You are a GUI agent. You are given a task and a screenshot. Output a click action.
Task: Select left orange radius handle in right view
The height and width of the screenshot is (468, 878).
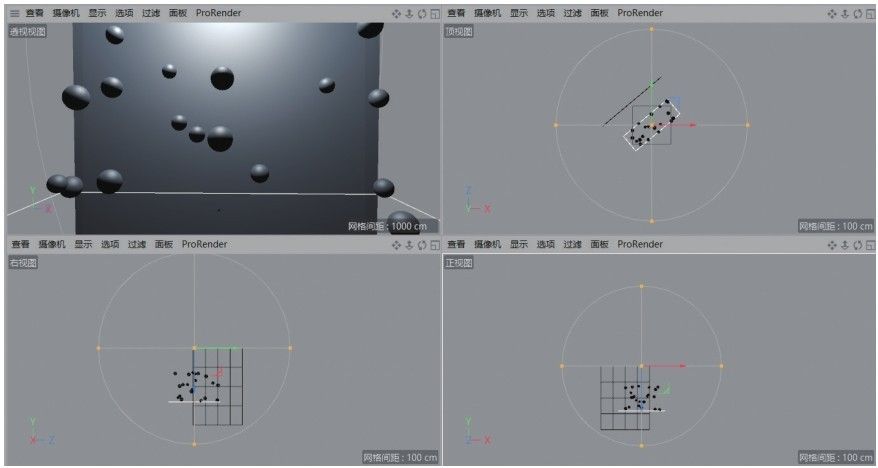tap(99, 348)
